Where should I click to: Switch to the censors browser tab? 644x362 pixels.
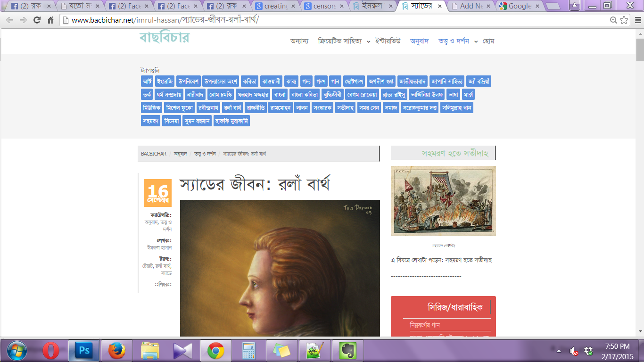pyautogui.click(x=324, y=6)
